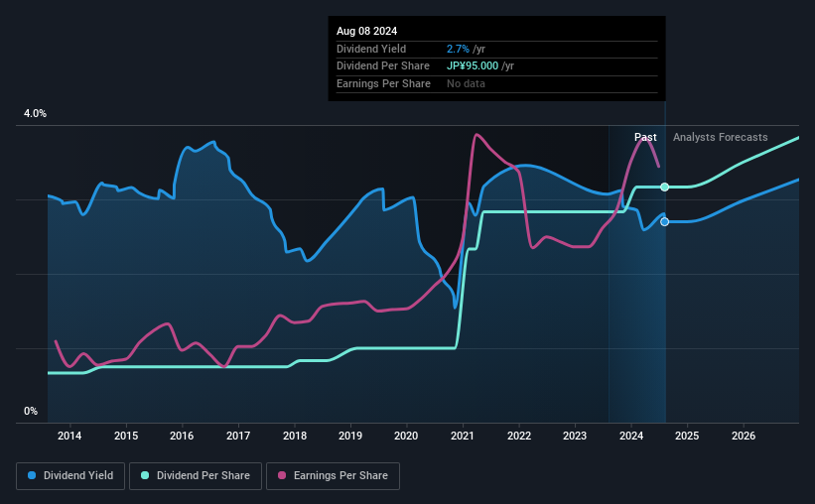The width and height of the screenshot is (815, 504).
Task: Click the 2.7% dividend yield value
Action: coord(458,49)
